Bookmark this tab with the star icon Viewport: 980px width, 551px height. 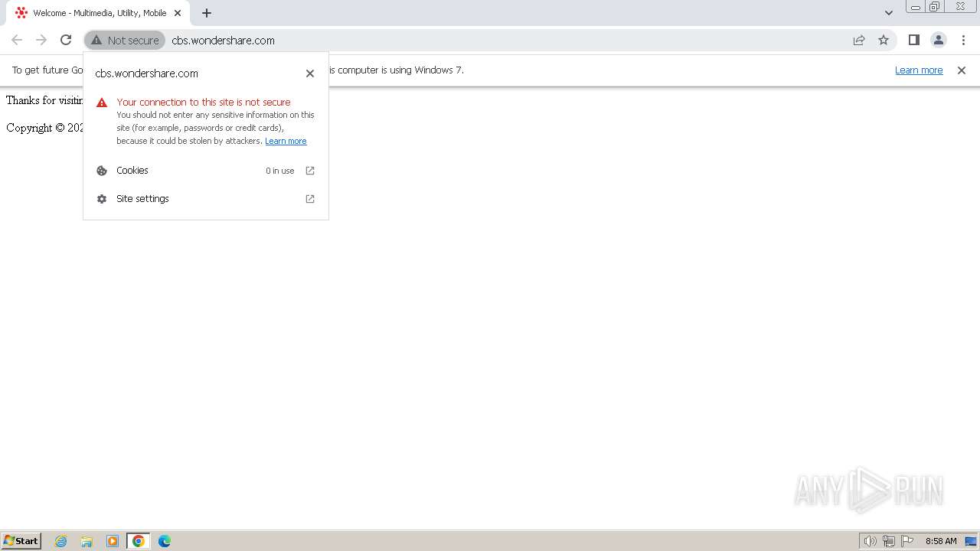pos(884,40)
